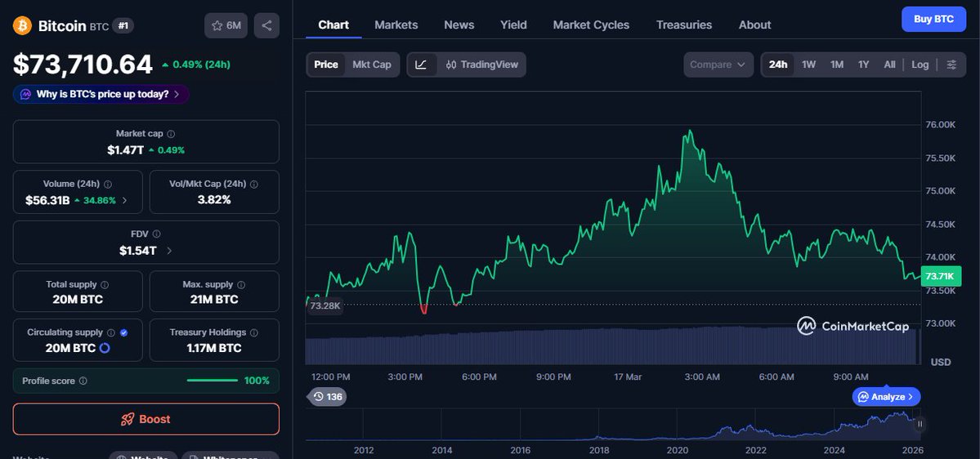Open the About tab

[x=755, y=25]
